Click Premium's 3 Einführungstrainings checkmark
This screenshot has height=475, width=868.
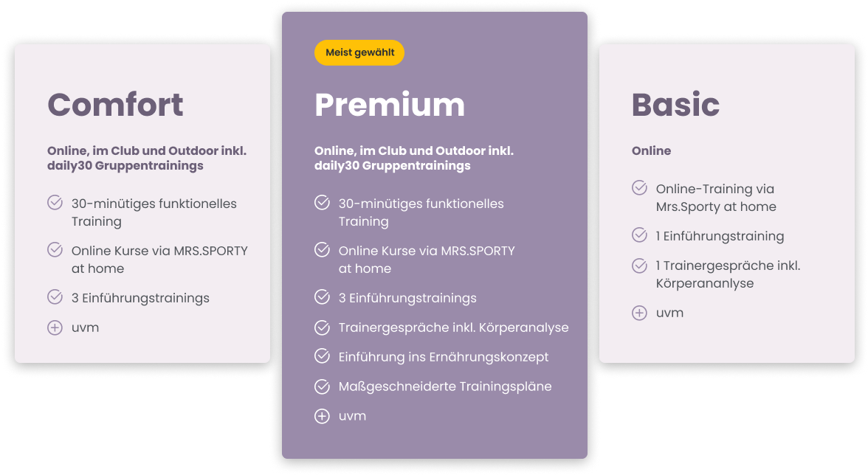tap(322, 297)
